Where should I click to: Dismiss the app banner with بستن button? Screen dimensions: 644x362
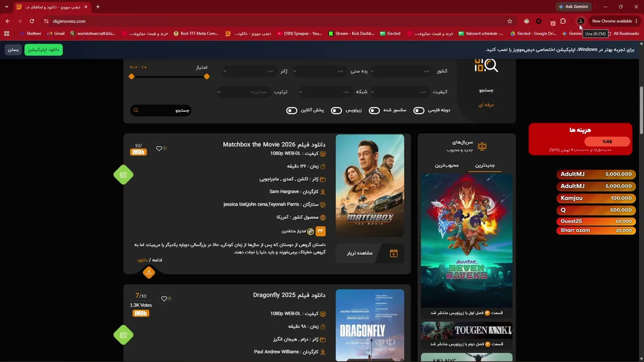[x=13, y=50]
